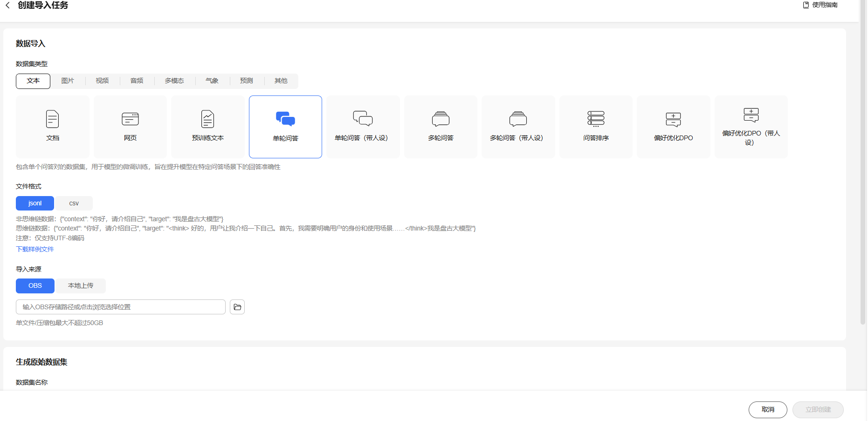Choose the 问答排序 ranking icon
868x421 pixels.
596,119
